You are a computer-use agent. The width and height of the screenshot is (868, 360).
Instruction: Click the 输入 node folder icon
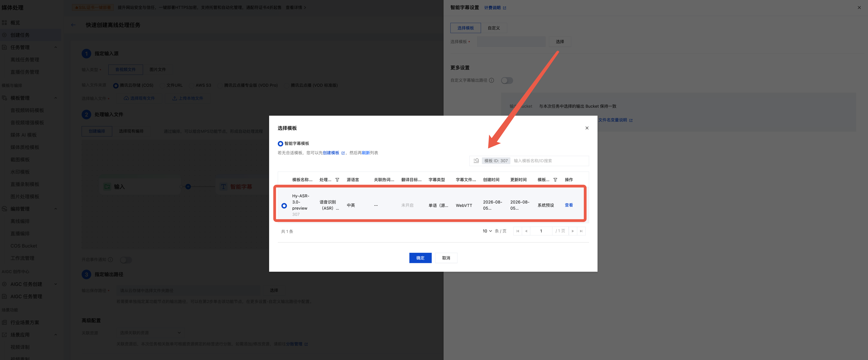pos(107,187)
